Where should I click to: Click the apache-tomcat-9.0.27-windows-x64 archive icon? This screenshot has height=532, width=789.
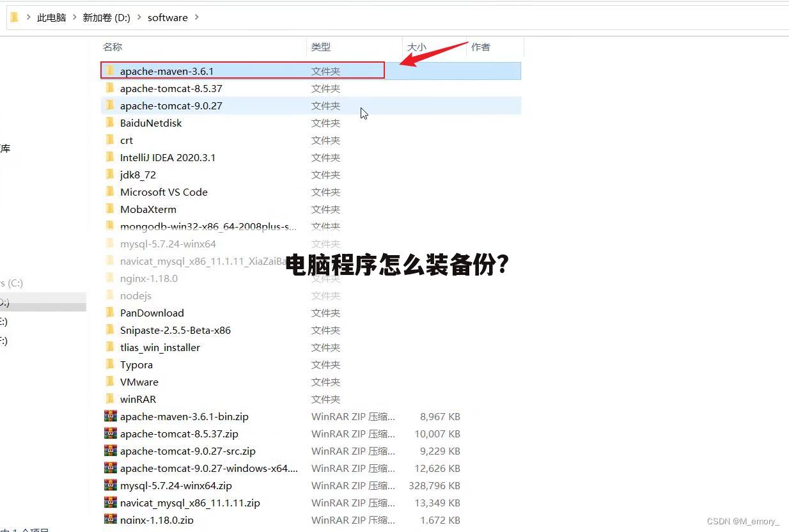point(111,467)
